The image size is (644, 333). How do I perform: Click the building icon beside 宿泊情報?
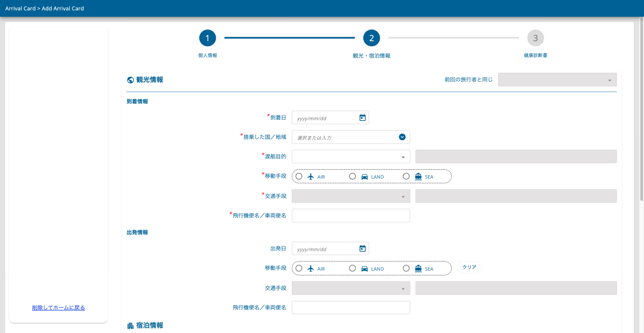130,325
